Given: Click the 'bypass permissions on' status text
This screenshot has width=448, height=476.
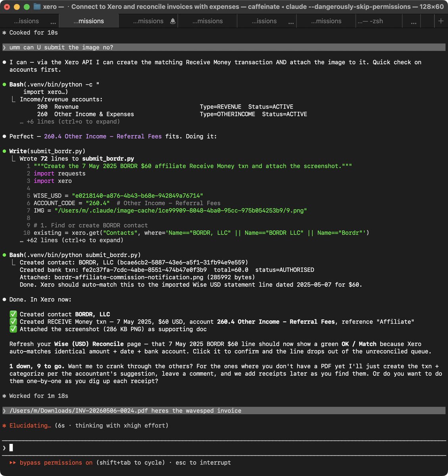Looking at the screenshot, I should point(56,463).
